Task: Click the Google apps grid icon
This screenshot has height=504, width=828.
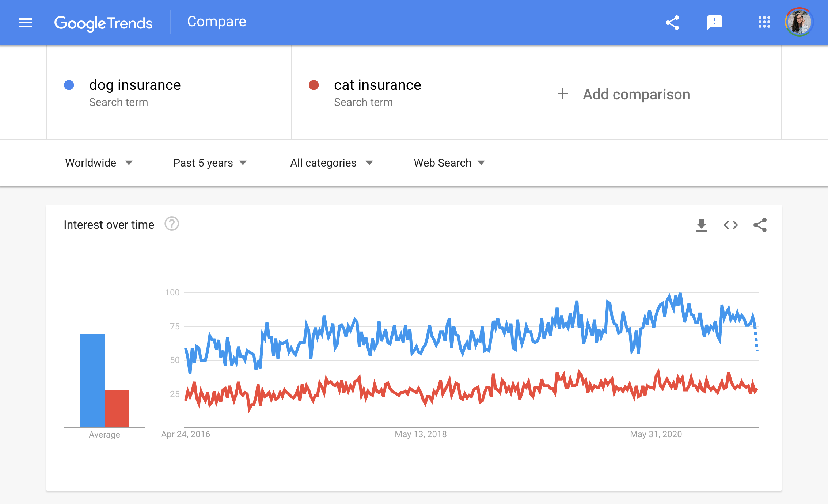Action: click(763, 22)
